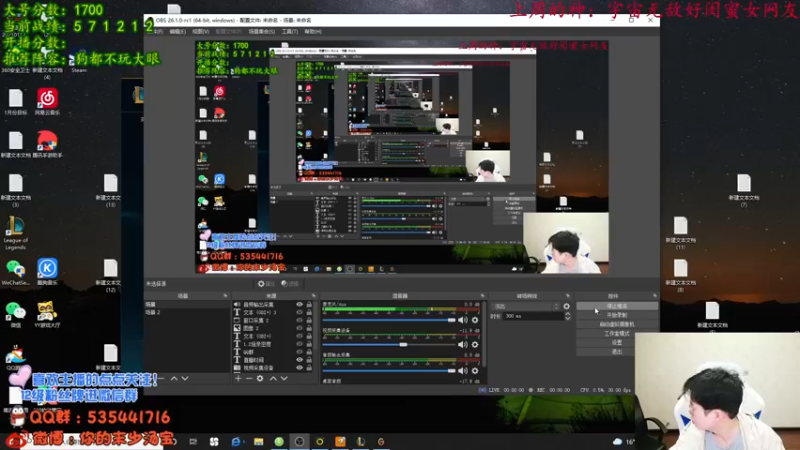Mute the 麦克风/Aux speaker icon
The image size is (800, 450).
point(463,320)
